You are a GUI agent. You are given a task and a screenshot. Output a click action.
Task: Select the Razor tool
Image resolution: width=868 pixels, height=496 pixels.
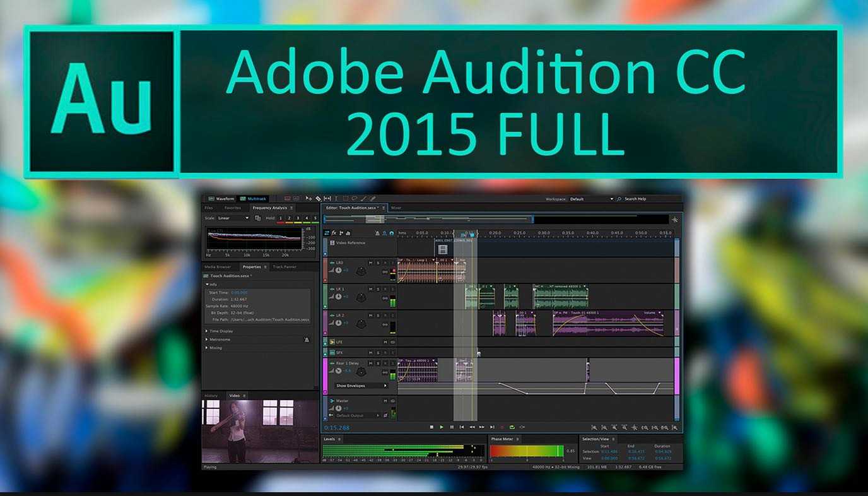(319, 198)
